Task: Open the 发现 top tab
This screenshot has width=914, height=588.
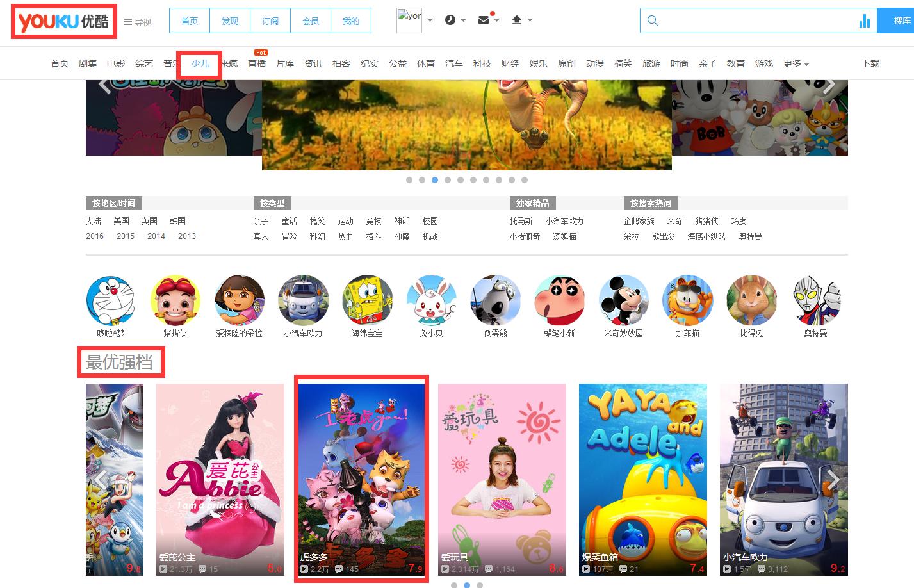Action: click(230, 21)
